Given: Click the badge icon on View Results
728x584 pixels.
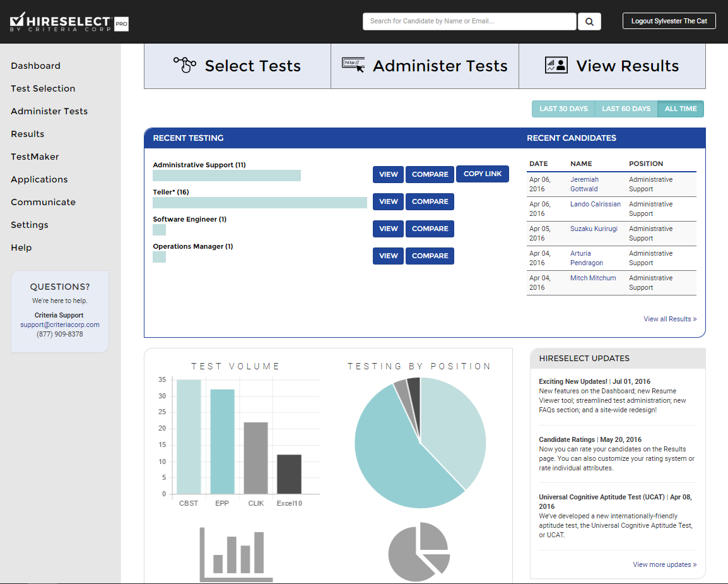Looking at the screenshot, I should [556, 65].
